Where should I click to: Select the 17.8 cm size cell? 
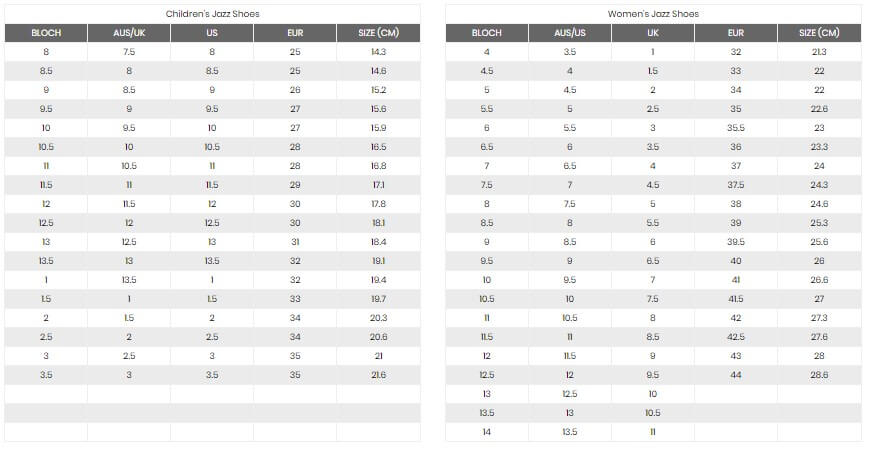[x=379, y=204]
